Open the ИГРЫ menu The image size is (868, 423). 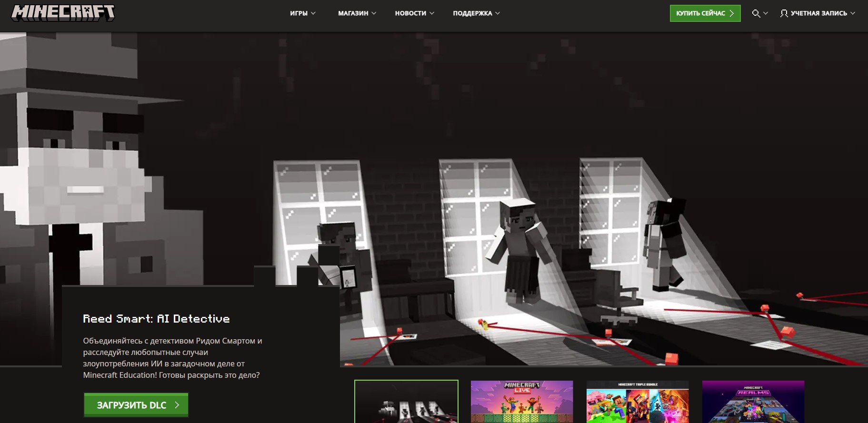pyautogui.click(x=299, y=13)
